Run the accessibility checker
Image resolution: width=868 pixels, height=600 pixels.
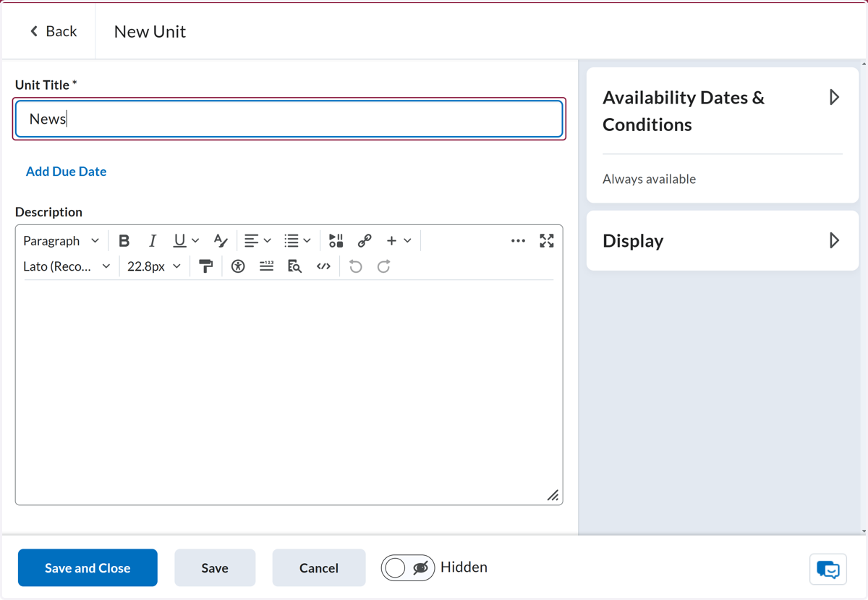coord(238,266)
